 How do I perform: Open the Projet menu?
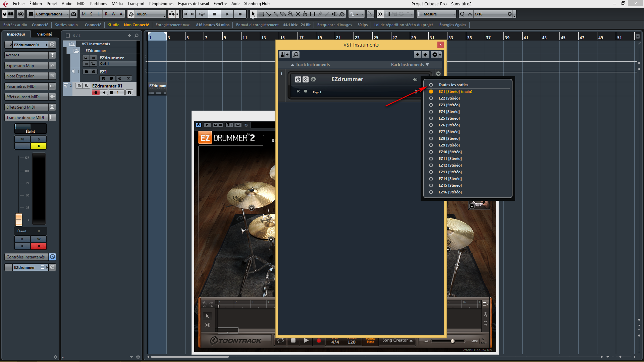[x=52, y=4]
